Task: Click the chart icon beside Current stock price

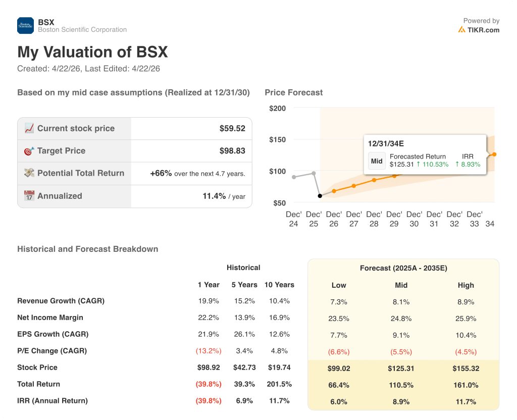Action: (29, 128)
